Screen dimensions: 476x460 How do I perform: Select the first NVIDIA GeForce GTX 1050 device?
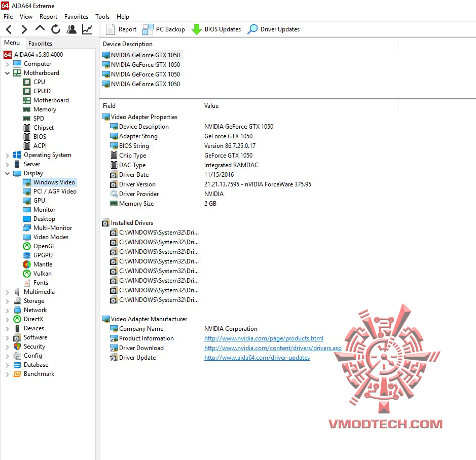click(141, 55)
